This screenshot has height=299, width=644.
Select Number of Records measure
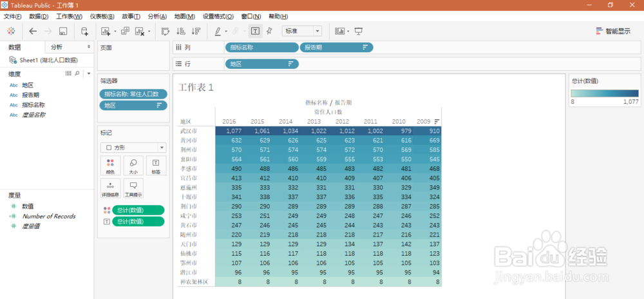click(x=48, y=216)
